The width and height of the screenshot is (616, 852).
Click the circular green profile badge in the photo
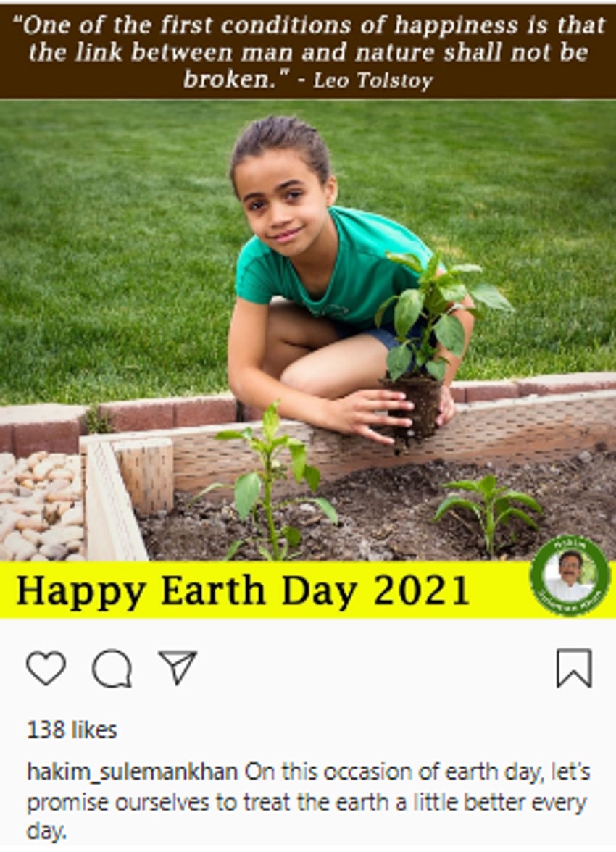tap(570, 577)
